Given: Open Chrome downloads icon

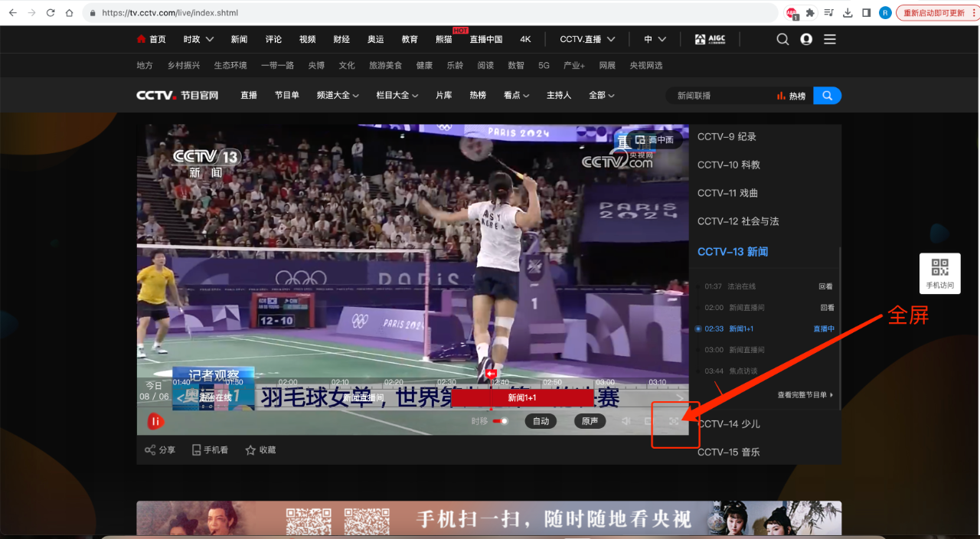Looking at the screenshot, I should click(x=848, y=13).
